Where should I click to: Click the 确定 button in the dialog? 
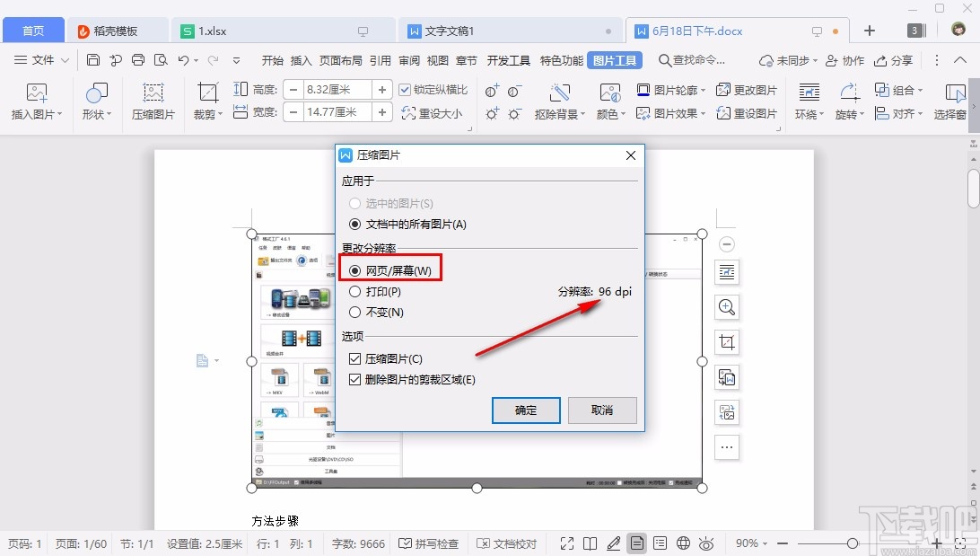pos(526,410)
